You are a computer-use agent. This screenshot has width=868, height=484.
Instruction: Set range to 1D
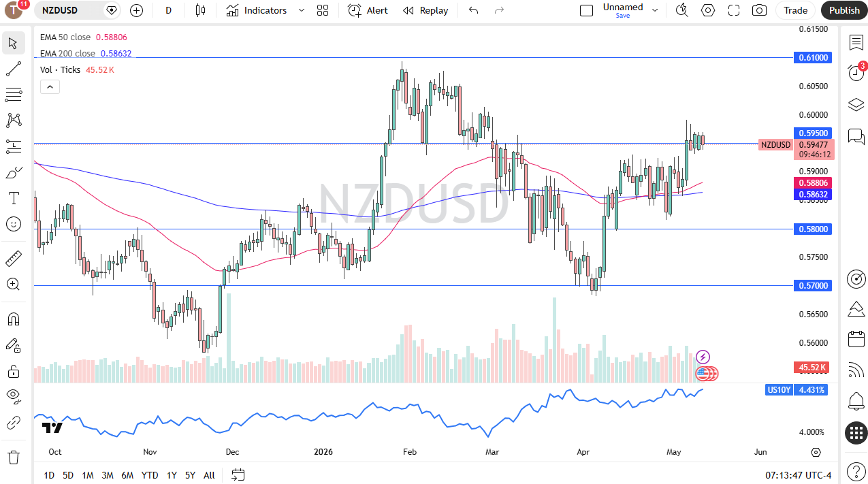(49, 475)
